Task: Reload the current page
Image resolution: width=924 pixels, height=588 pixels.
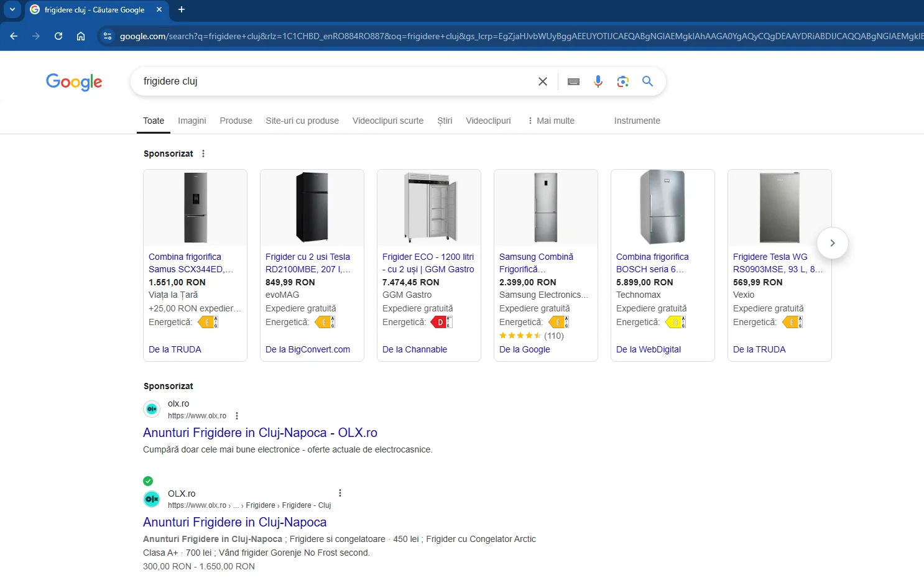Action: click(58, 36)
